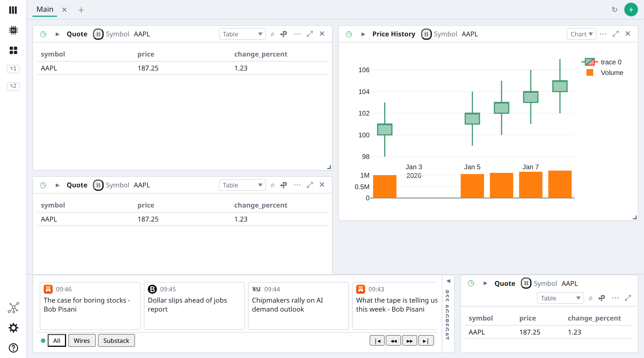Viewport: 644px width, 358px height.
Task: Collapse the news aggregator side arrow
Action: click(x=448, y=281)
